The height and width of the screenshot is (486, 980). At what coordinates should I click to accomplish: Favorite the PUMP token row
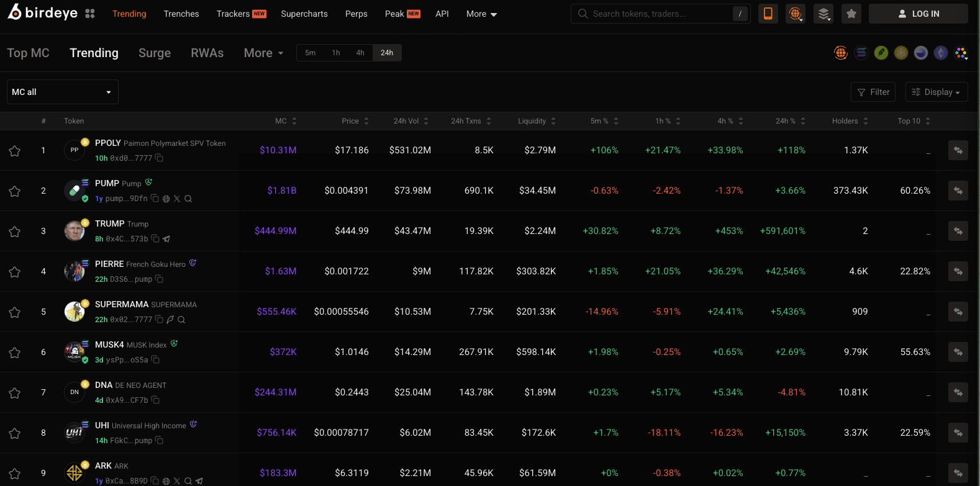pos(15,191)
